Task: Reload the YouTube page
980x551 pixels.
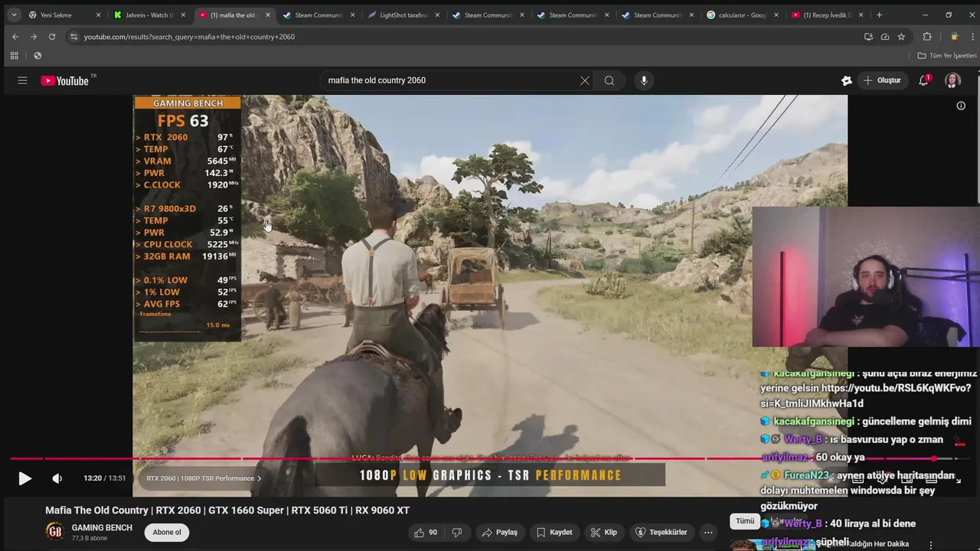Action: click(52, 37)
